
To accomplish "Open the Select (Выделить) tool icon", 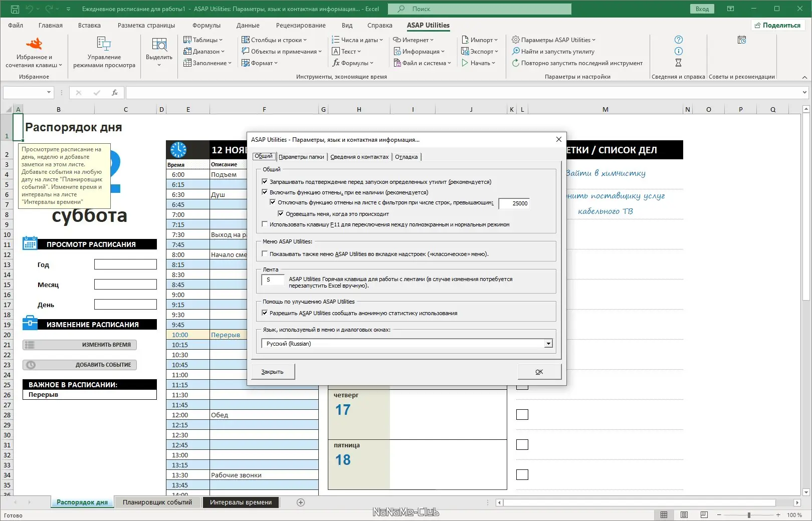I will [159, 44].
